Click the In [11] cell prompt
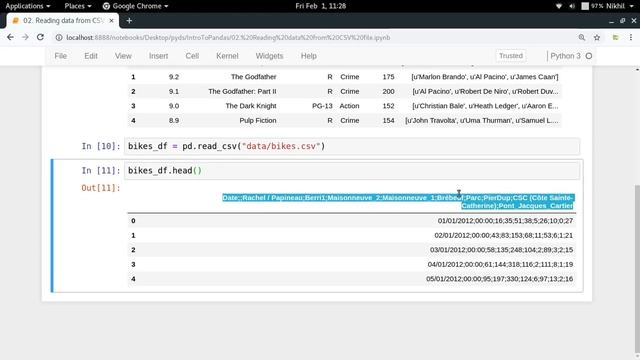Image resolution: width=640 pixels, height=360 pixels. [101, 171]
